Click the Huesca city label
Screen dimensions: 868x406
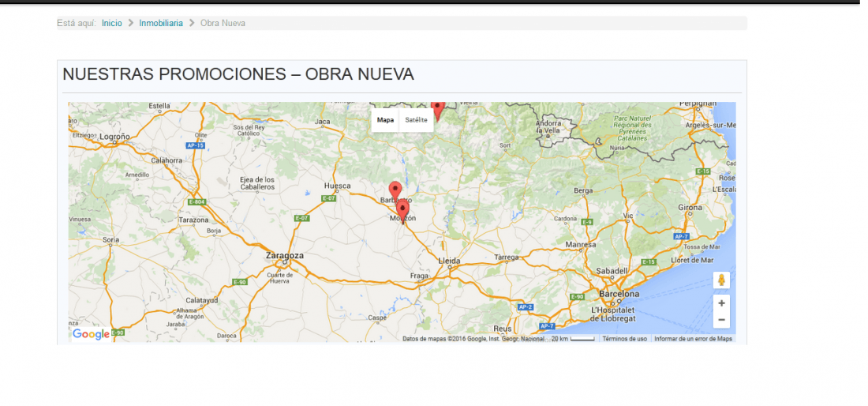pyautogui.click(x=337, y=186)
